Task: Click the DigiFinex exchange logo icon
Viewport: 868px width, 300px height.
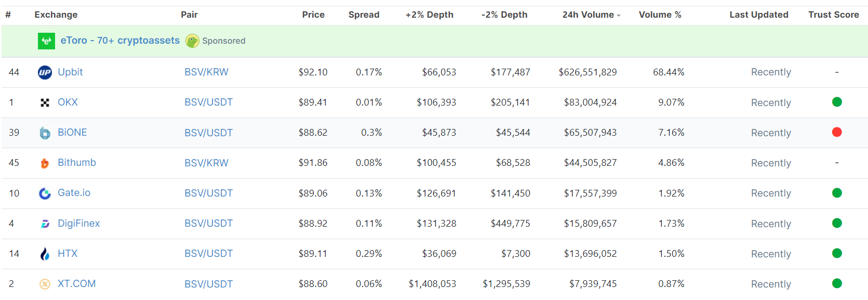Action: (45, 224)
